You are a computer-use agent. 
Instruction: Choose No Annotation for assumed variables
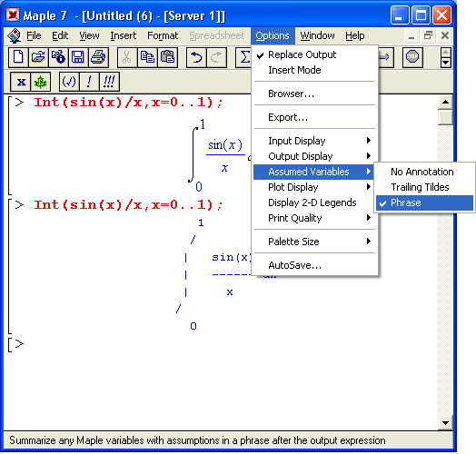tap(424, 172)
